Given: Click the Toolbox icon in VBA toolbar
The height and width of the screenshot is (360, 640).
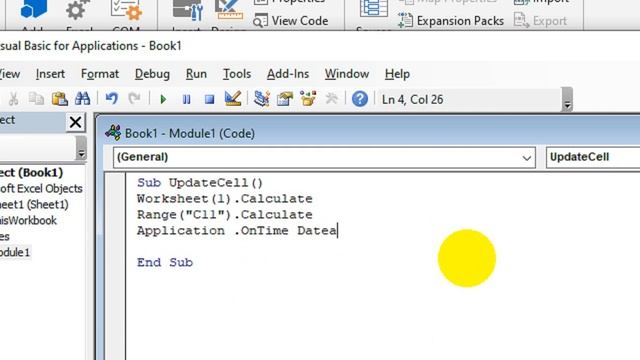Looking at the screenshot, I should [331, 99].
